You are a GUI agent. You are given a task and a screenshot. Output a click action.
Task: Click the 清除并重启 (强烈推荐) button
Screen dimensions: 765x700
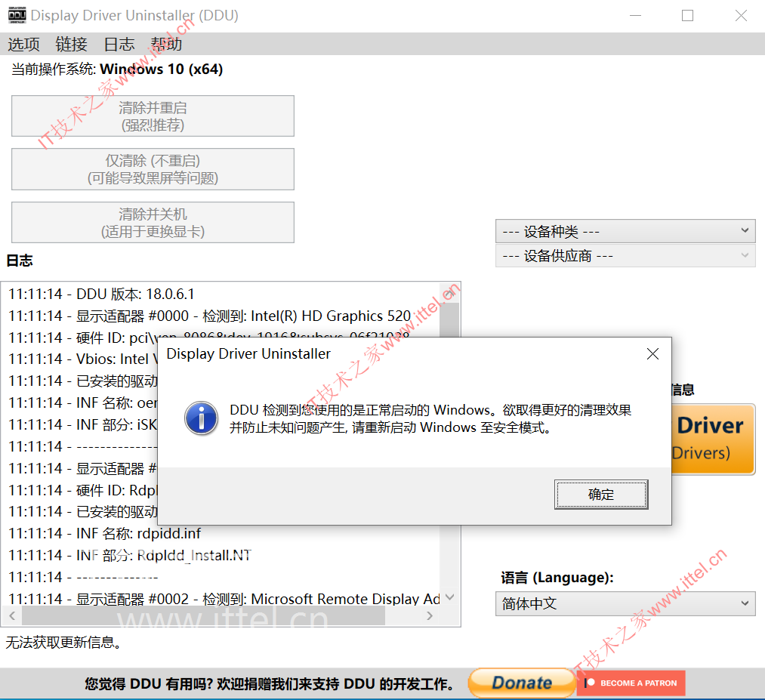tap(153, 116)
